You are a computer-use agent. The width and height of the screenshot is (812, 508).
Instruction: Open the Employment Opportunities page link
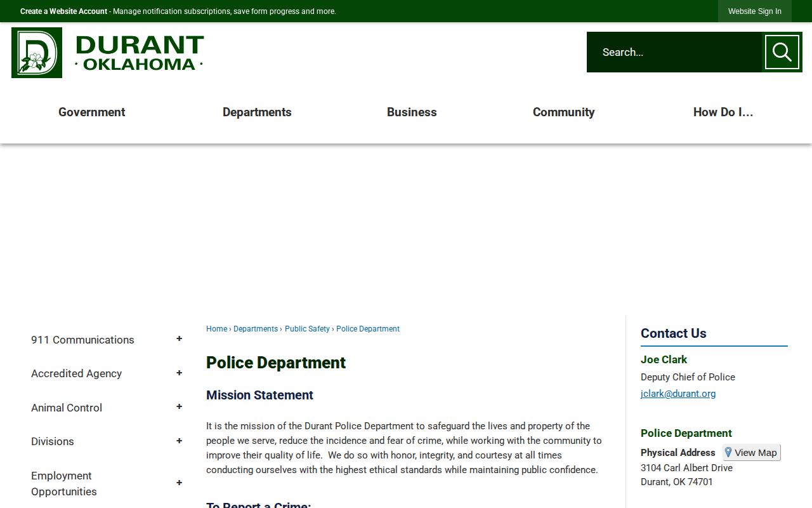64,483
